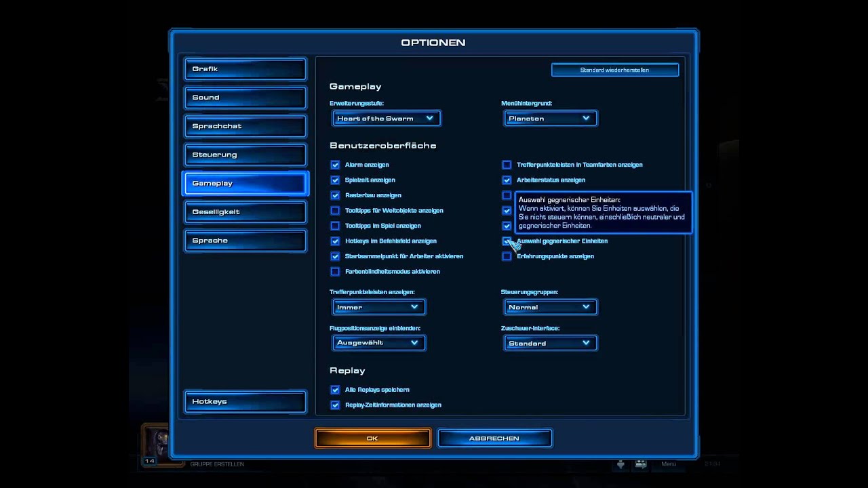This screenshot has width=868, height=488.
Task: Disable Rasterbau anzeigen checkbox
Action: pos(335,195)
